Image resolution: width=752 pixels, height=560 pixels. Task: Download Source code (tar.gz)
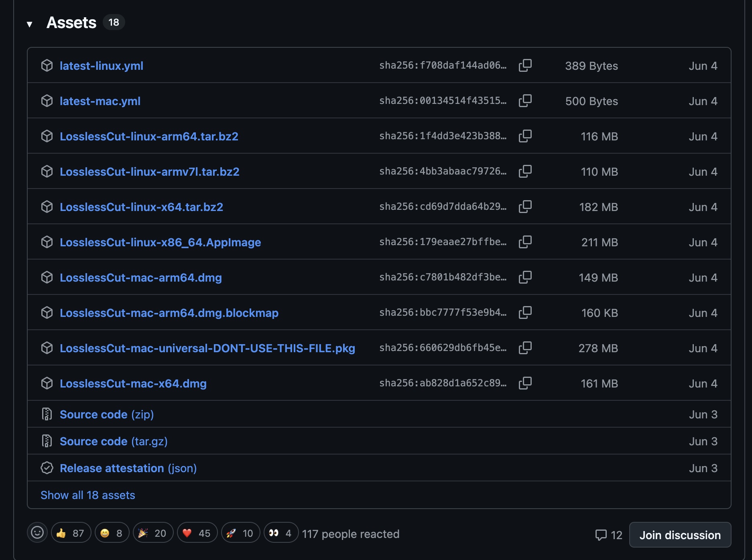pos(114,441)
